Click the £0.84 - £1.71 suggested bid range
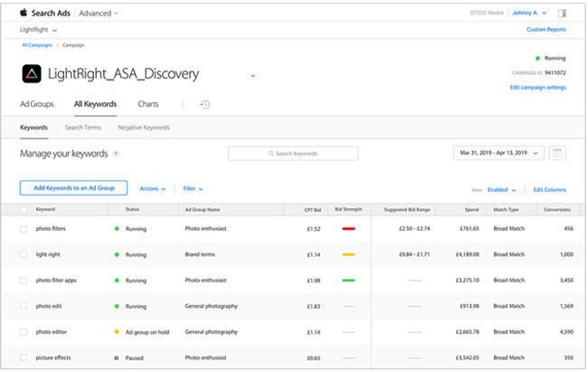 pyautogui.click(x=414, y=254)
